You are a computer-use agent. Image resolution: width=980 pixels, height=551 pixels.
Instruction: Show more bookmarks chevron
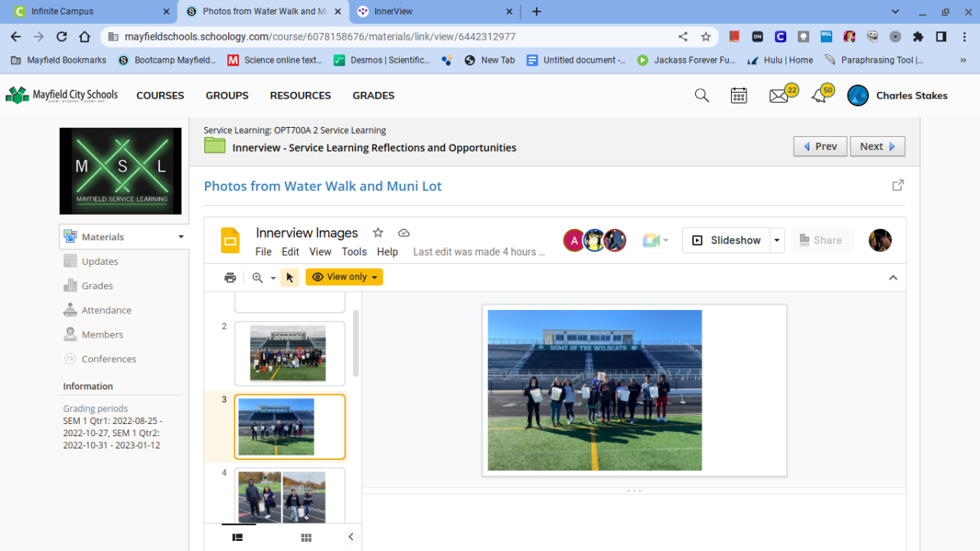tap(963, 60)
